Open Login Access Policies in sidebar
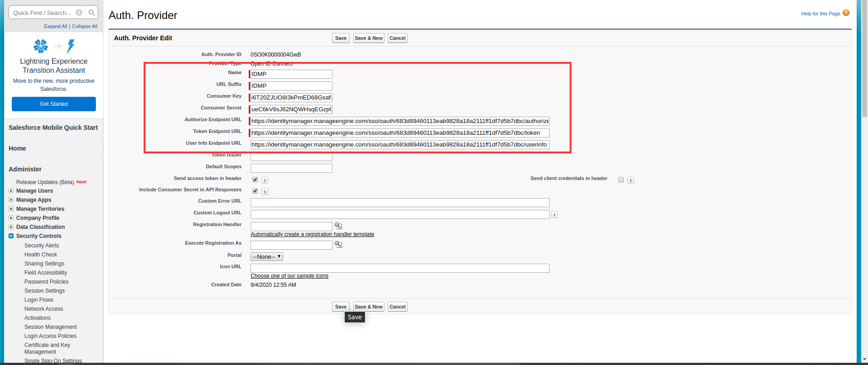 [x=51, y=336]
